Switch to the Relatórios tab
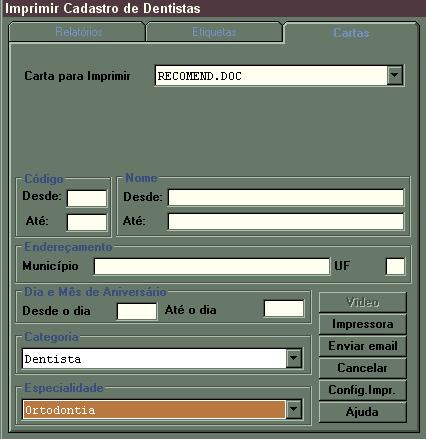426x439 pixels. coord(77,32)
